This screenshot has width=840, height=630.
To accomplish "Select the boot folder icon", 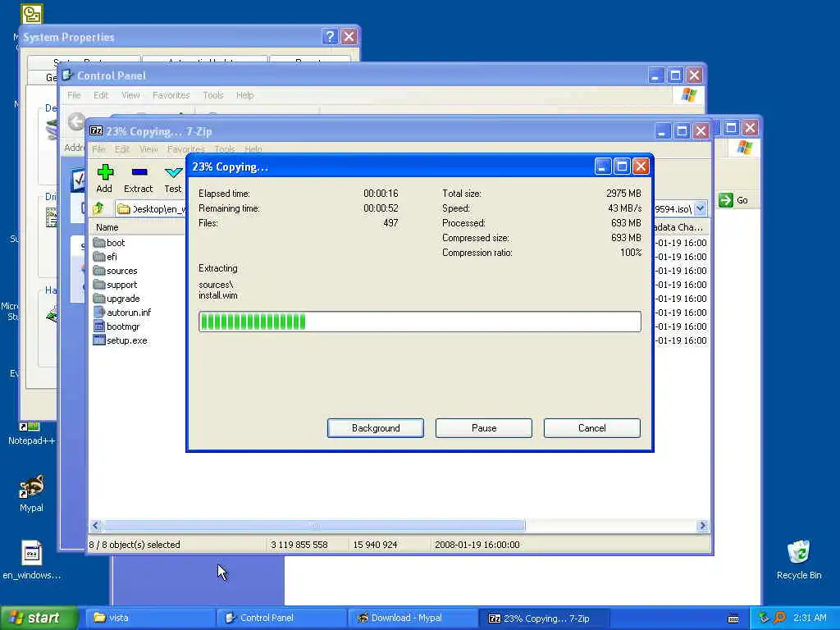I will (x=99, y=243).
